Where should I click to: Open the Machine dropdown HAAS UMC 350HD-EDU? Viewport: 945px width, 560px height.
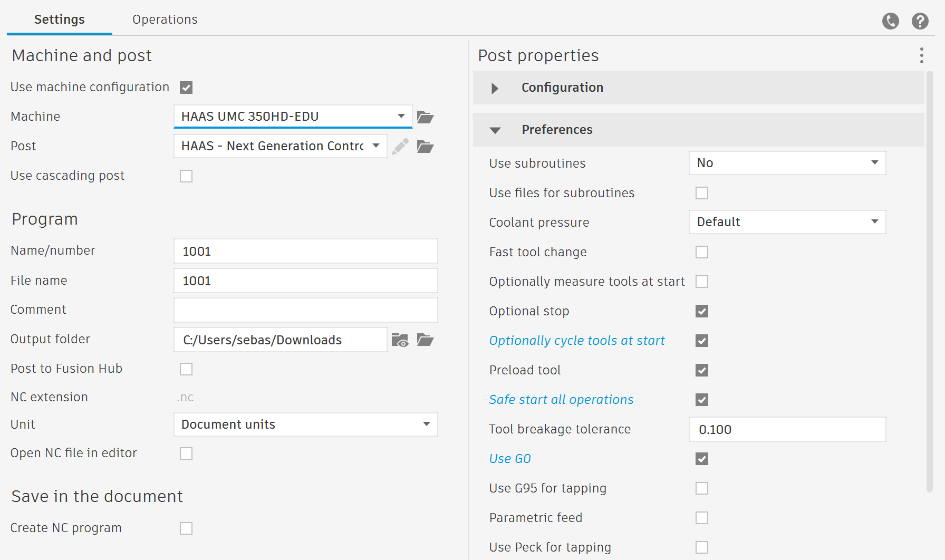293,117
